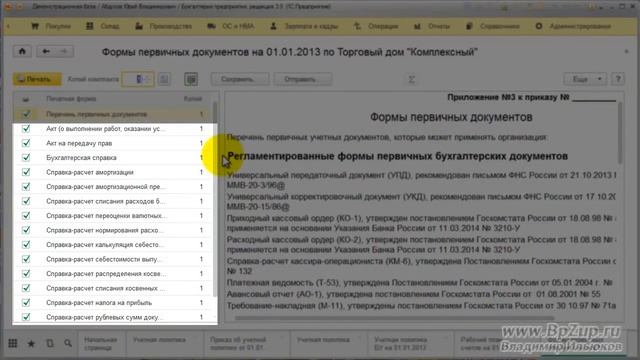The image size is (640, 360).
Task: Navigate back with the left arrow
Action: pos(46,51)
